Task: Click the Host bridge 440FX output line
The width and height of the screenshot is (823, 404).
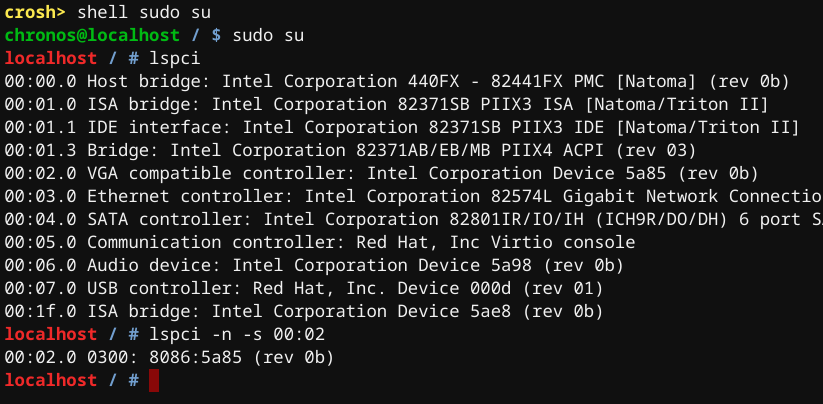Action: pos(397,81)
